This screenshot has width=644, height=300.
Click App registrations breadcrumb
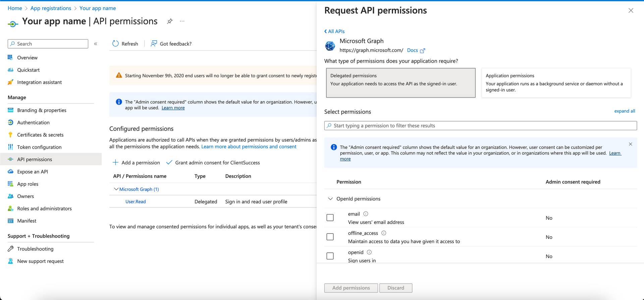pos(51,8)
